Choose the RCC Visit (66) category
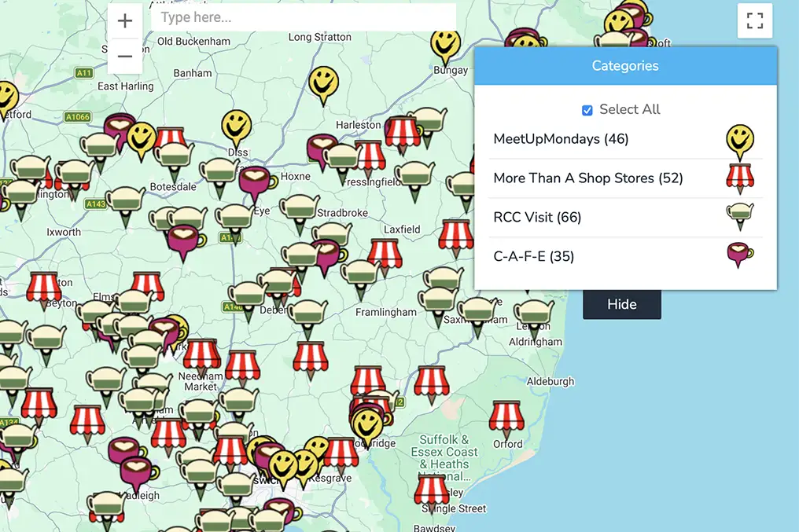 pos(625,218)
